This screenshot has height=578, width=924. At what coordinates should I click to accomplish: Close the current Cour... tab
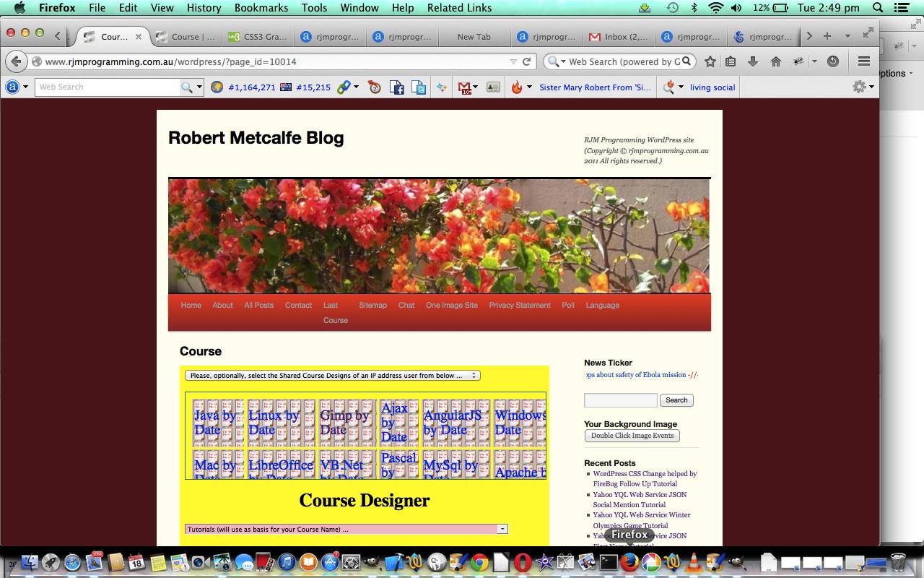point(139,36)
